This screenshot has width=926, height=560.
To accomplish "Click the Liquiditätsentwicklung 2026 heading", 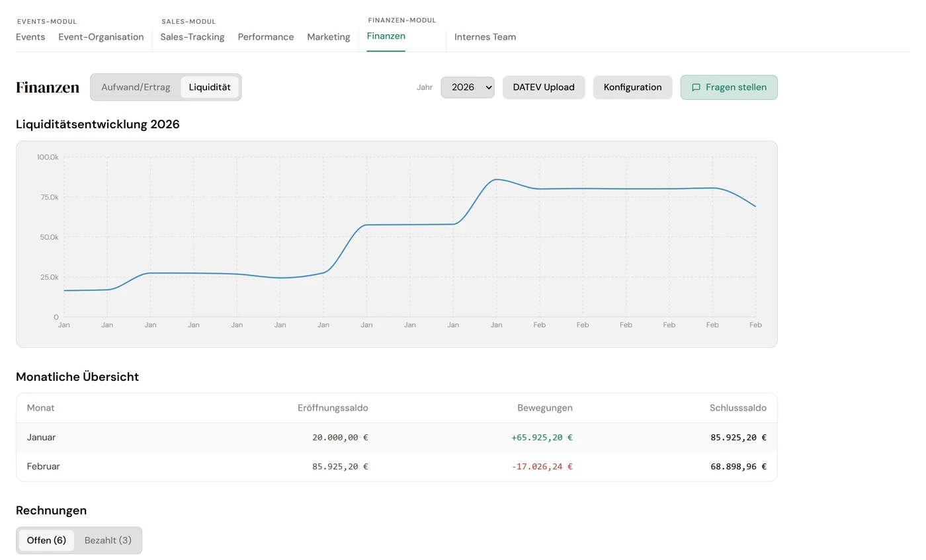I will pyautogui.click(x=98, y=124).
